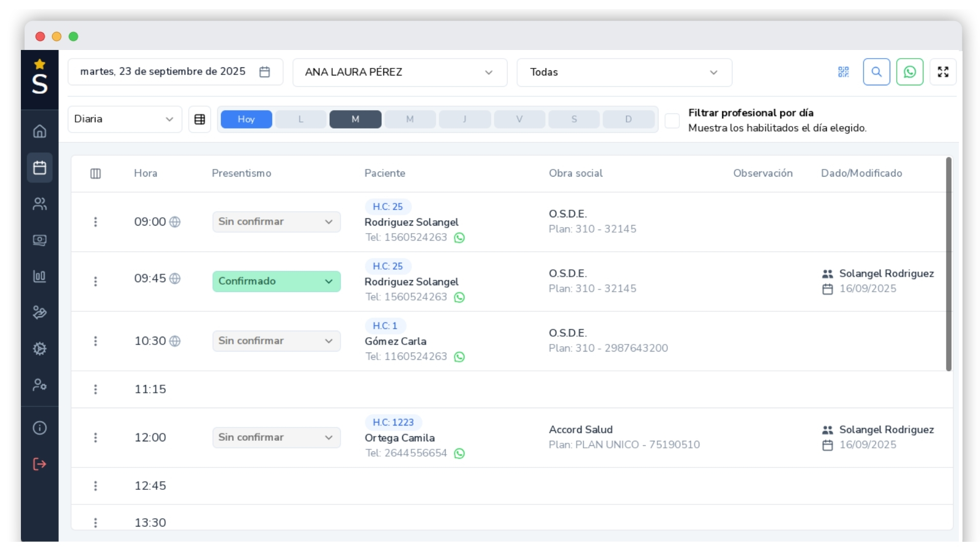This screenshot has height=551, width=980.
Task: Toggle column visibility icon in table header
Action: (x=95, y=173)
